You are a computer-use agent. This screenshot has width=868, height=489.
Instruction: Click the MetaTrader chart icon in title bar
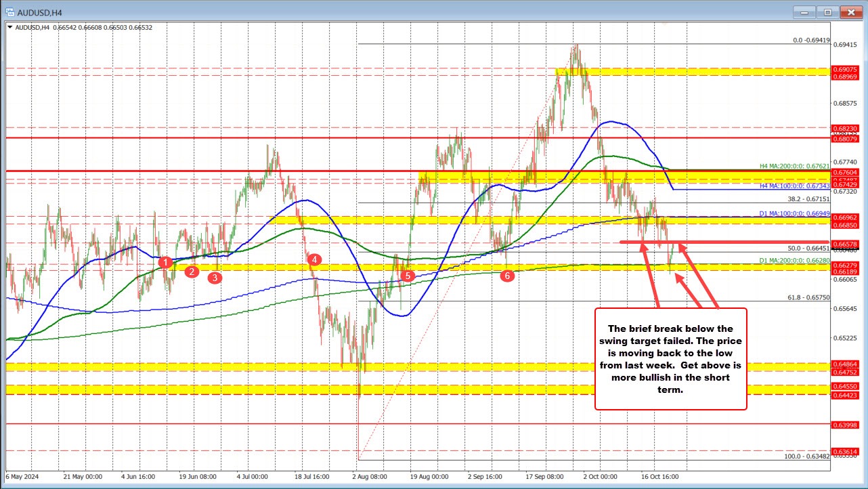(9, 12)
